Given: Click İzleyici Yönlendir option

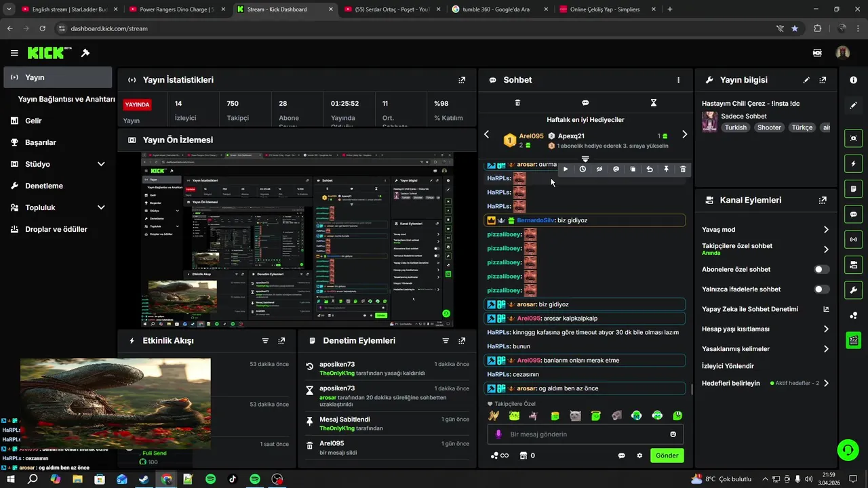Looking at the screenshot, I should [x=728, y=366].
